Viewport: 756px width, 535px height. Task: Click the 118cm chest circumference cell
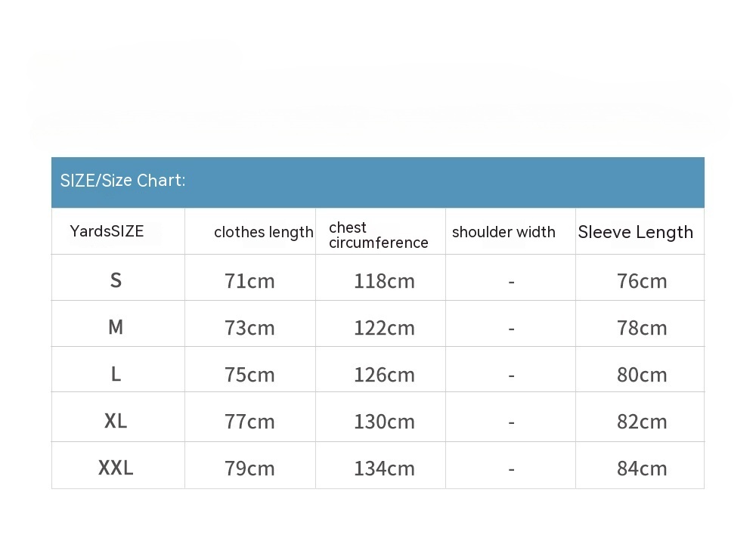tap(384, 281)
